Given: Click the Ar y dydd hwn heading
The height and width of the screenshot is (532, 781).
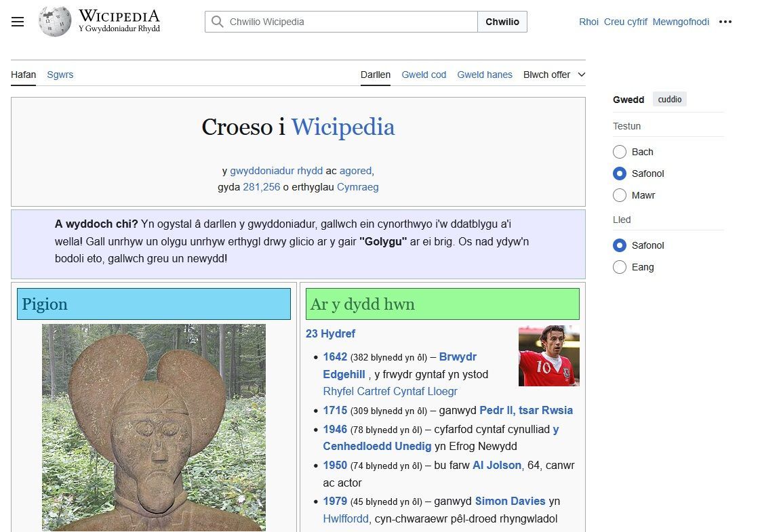Looking at the screenshot, I should click(362, 304).
